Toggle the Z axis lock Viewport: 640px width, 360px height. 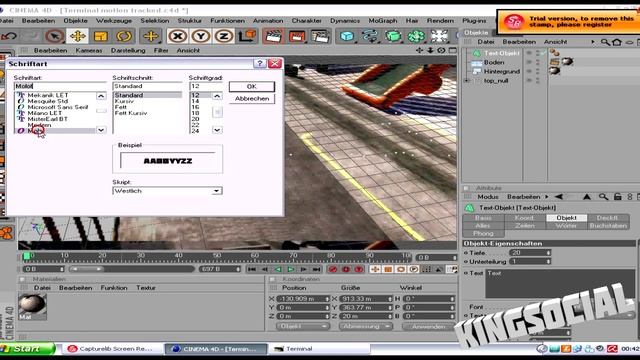pyautogui.click(x=224, y=36)
